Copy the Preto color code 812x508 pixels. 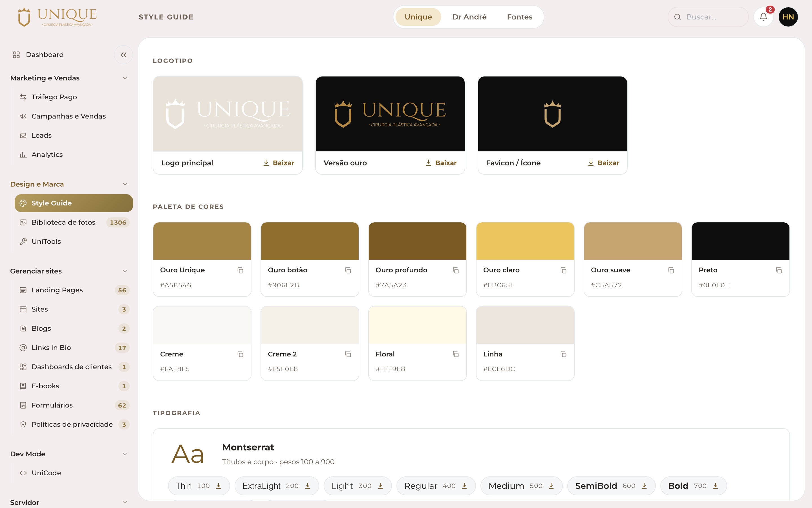tap(779, 270)
